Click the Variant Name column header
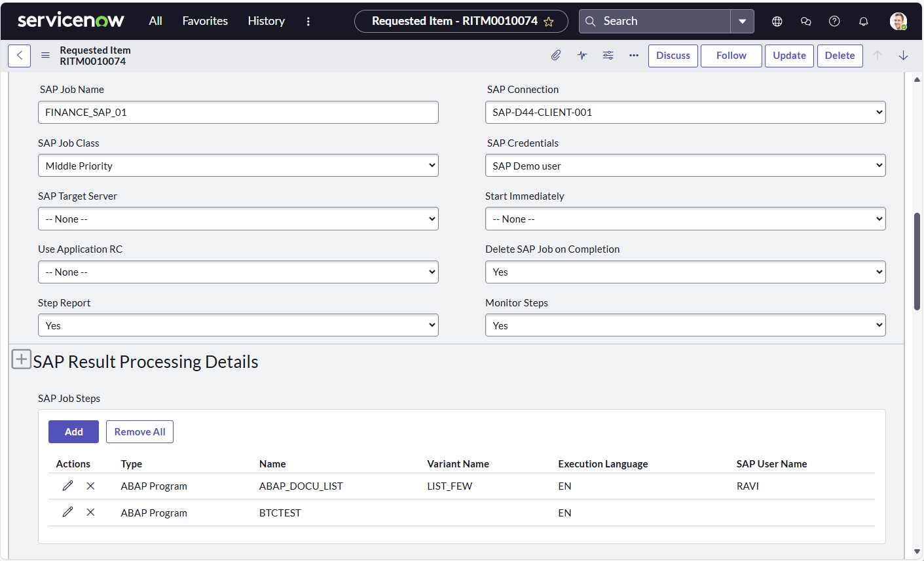 (x=458, y=464)
